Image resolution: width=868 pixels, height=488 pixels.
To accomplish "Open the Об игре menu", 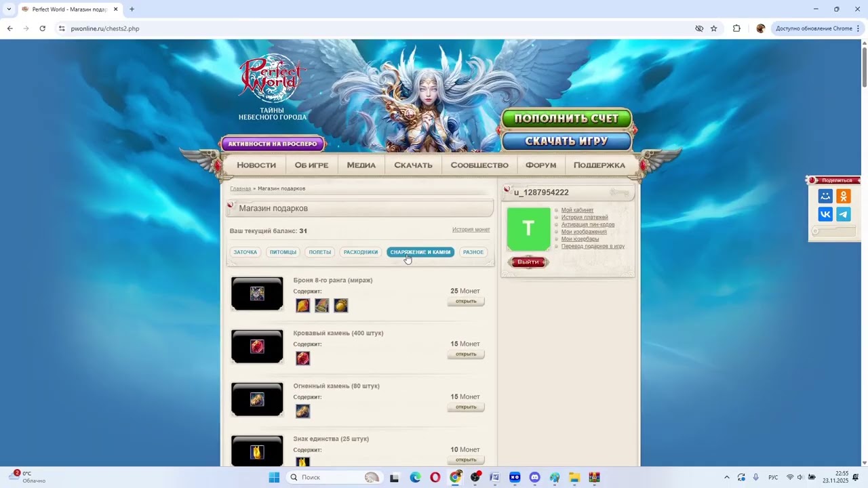I will point(311,165).
